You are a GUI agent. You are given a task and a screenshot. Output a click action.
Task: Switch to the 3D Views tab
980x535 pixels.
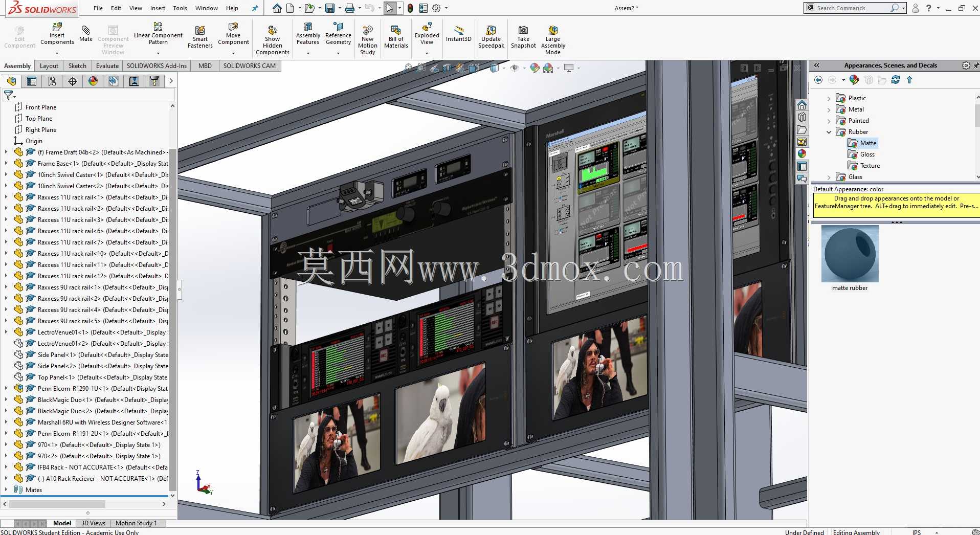pyautogui.click(x=93, y=523)
